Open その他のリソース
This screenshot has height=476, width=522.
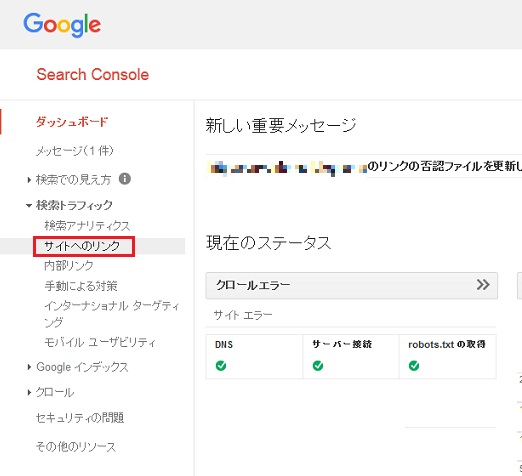pos(76,447)
